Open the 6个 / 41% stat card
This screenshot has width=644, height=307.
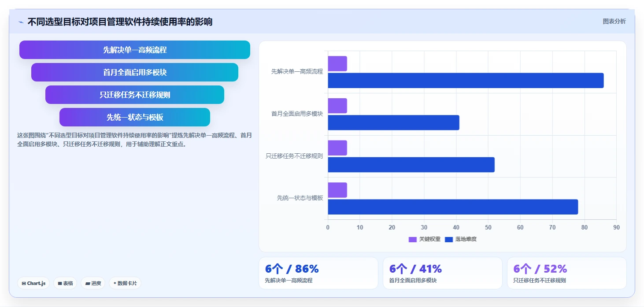point(443,273)
